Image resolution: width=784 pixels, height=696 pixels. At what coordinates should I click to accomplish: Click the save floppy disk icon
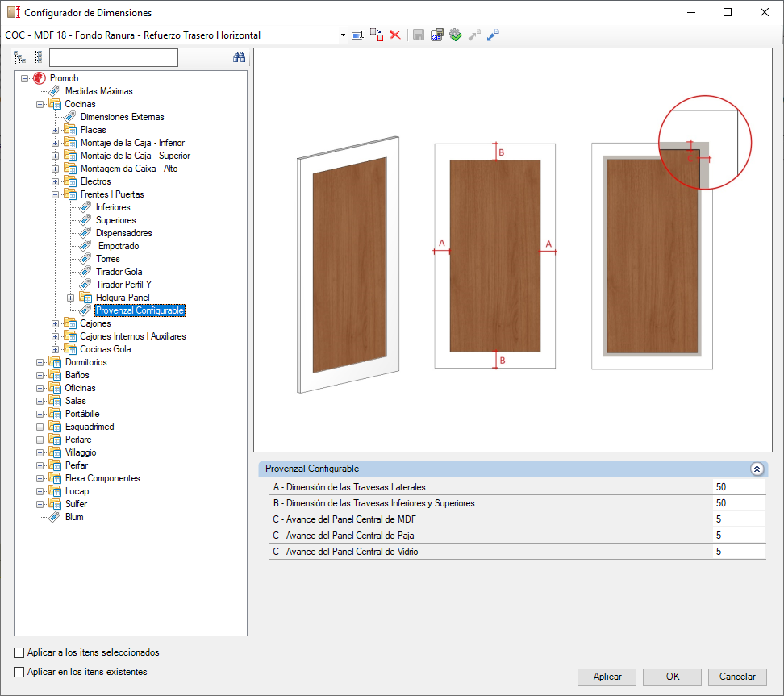[x=419, y=35]
